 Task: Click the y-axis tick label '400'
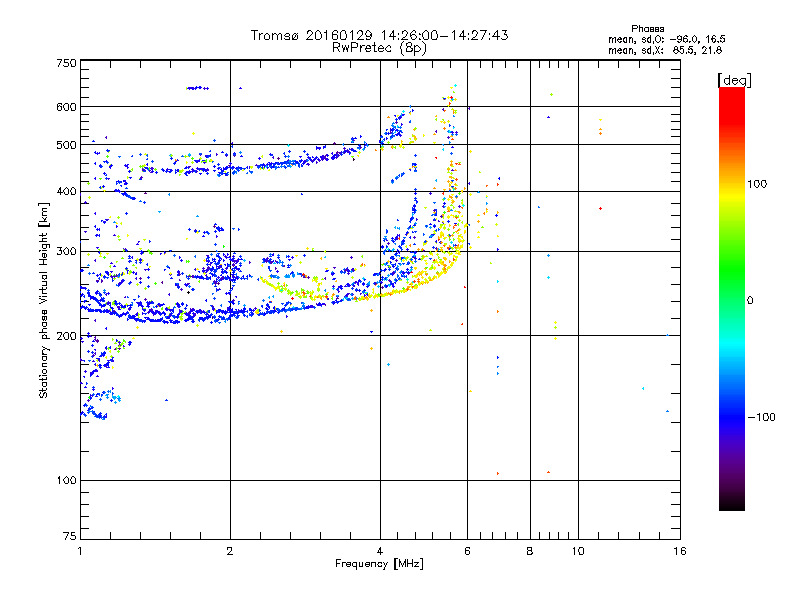(66, 192)
